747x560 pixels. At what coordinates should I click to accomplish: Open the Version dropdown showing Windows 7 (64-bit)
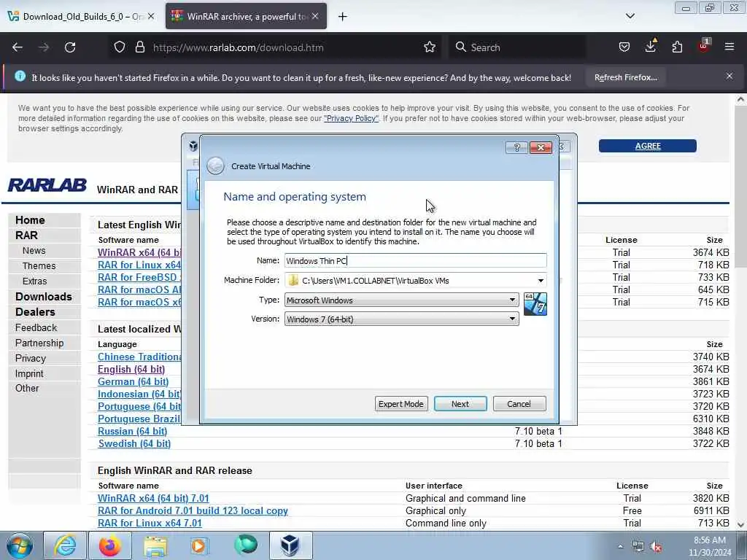pyautogui.click(x=402, y=319)
